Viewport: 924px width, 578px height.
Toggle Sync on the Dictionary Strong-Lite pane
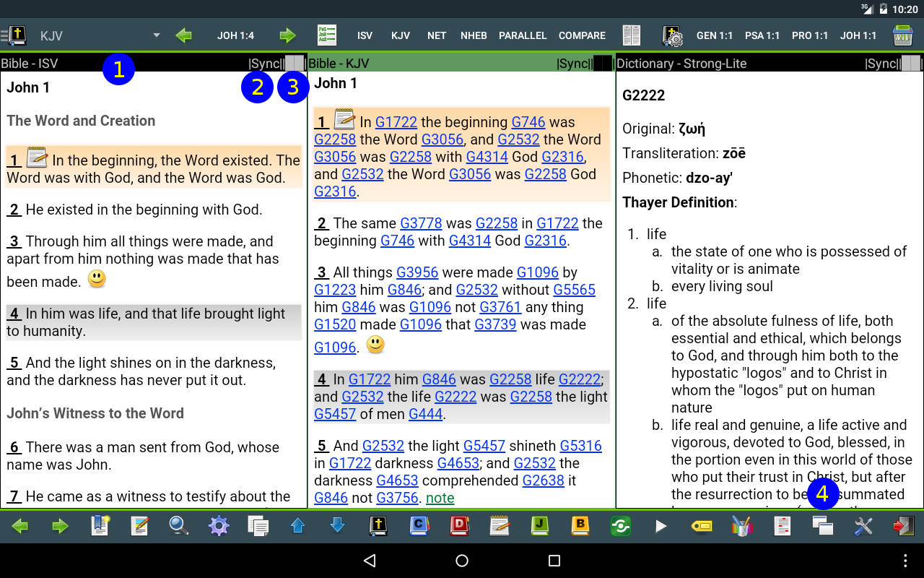pyautogui.click(x=881, y=64)
